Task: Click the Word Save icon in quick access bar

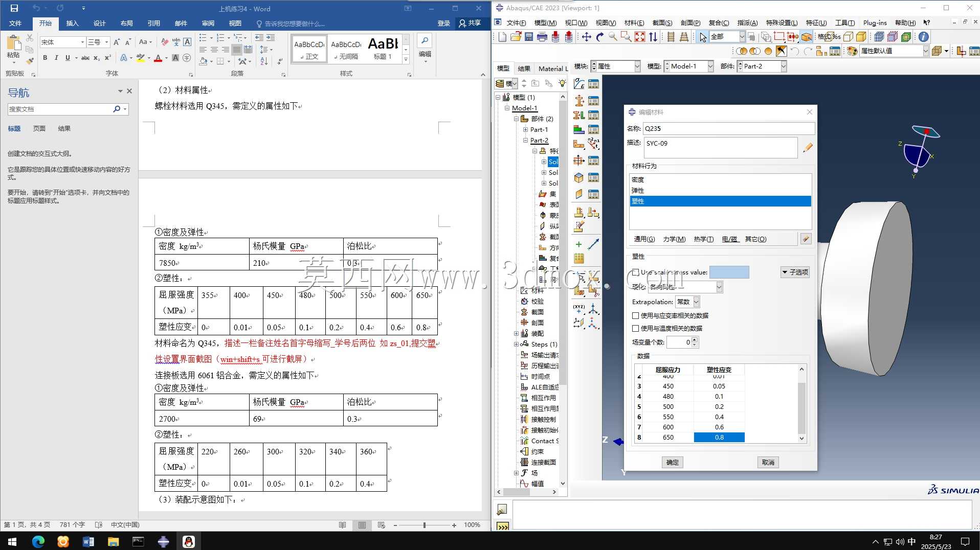Action: coord(14,8)
